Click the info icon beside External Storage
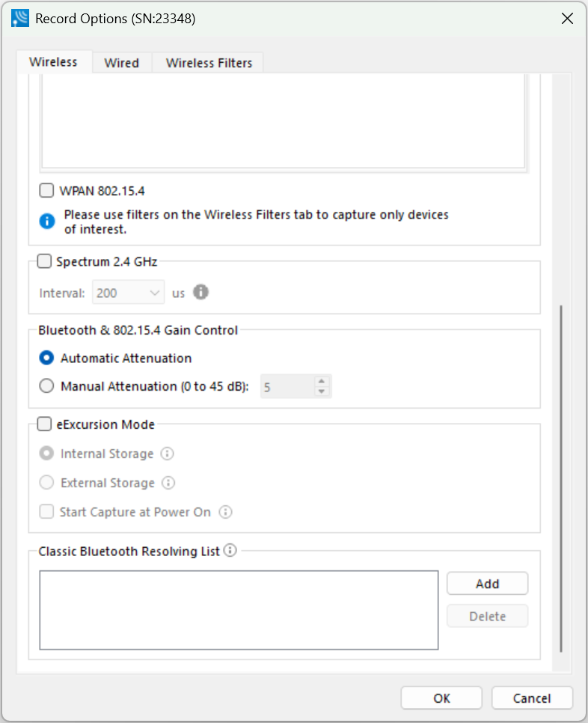Screen dimensions: 588x723 [168, 483]
